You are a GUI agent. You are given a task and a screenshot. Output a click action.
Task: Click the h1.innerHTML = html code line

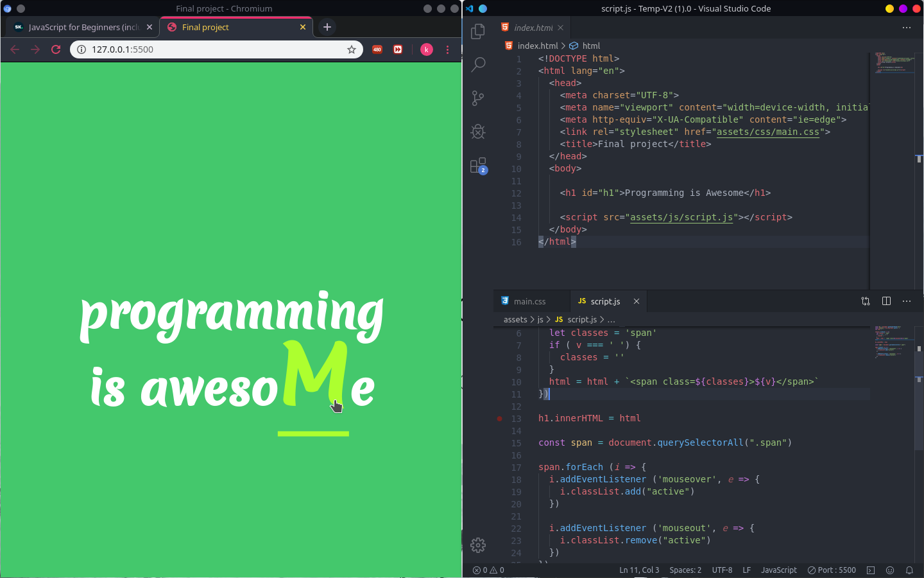coord(590,418)
